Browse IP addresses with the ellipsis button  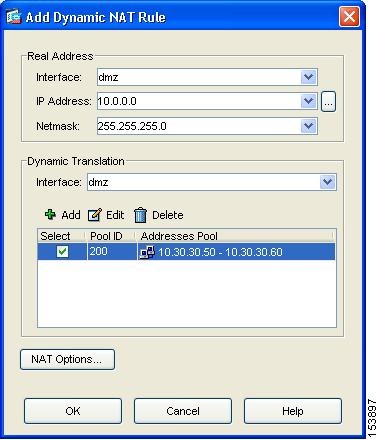tap(328, 102)
